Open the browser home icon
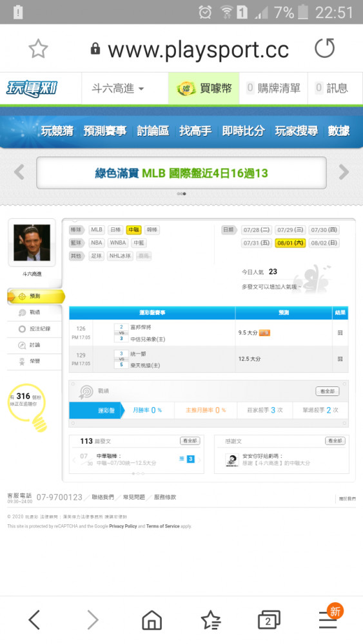 pos(152,620)
